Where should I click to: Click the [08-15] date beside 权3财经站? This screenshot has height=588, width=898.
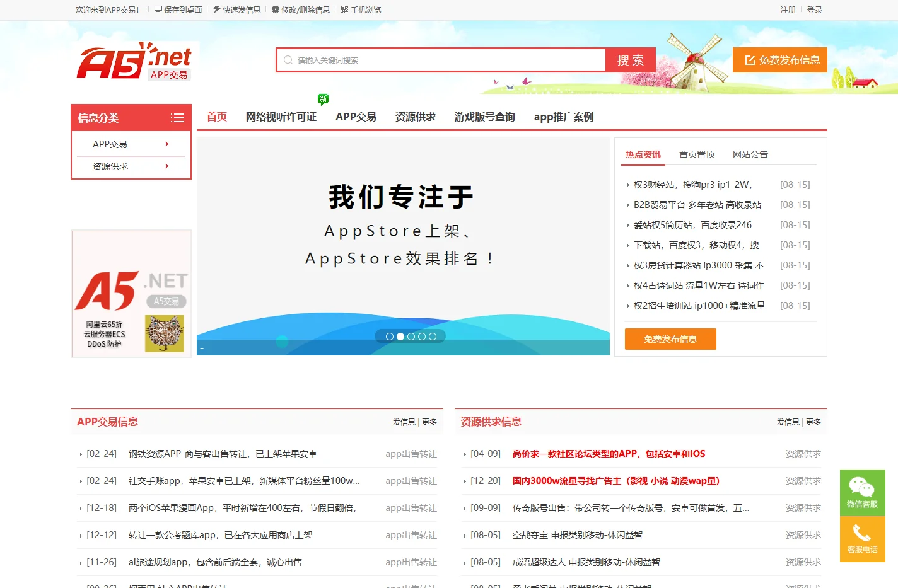(795, 185)
